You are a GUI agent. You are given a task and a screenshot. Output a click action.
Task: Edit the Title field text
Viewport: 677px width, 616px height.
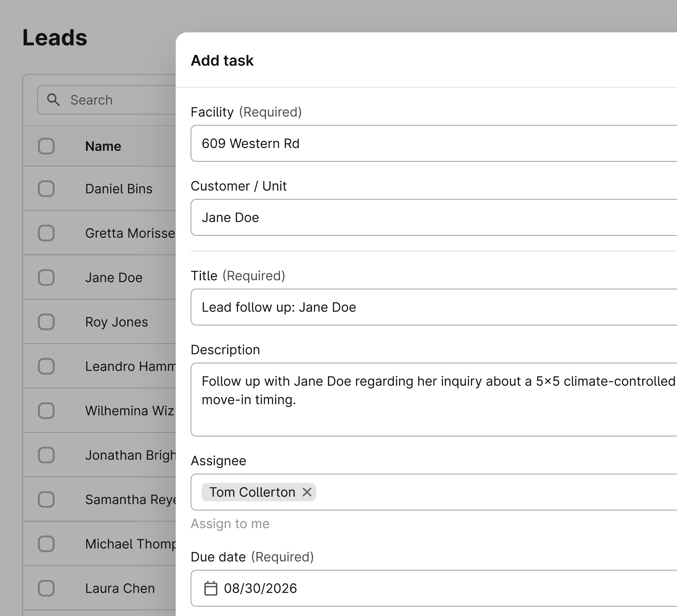pos(433,307)
